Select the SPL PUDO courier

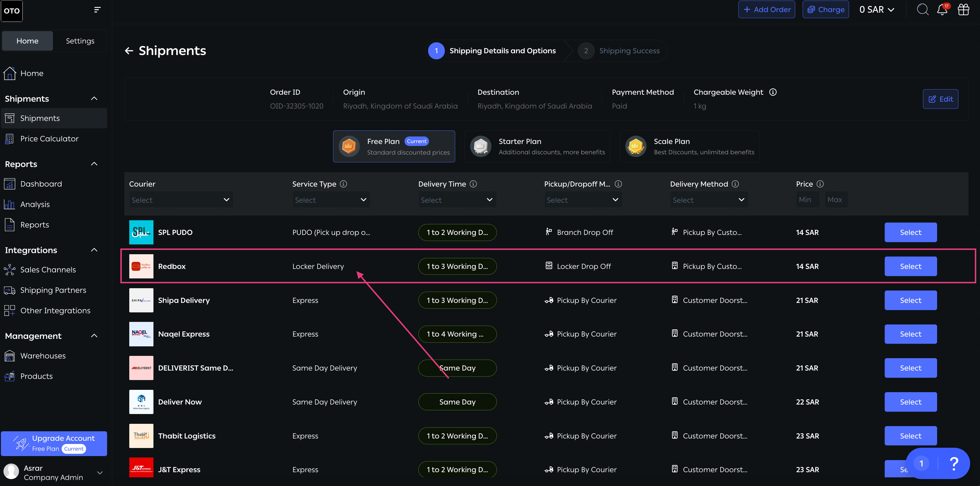(x=910, y=232)
